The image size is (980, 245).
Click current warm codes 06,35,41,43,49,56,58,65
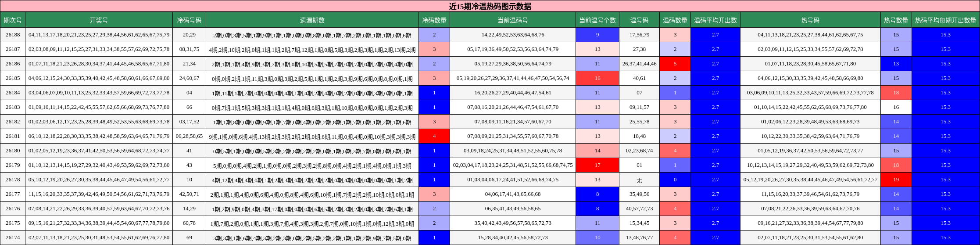[513, 209]
